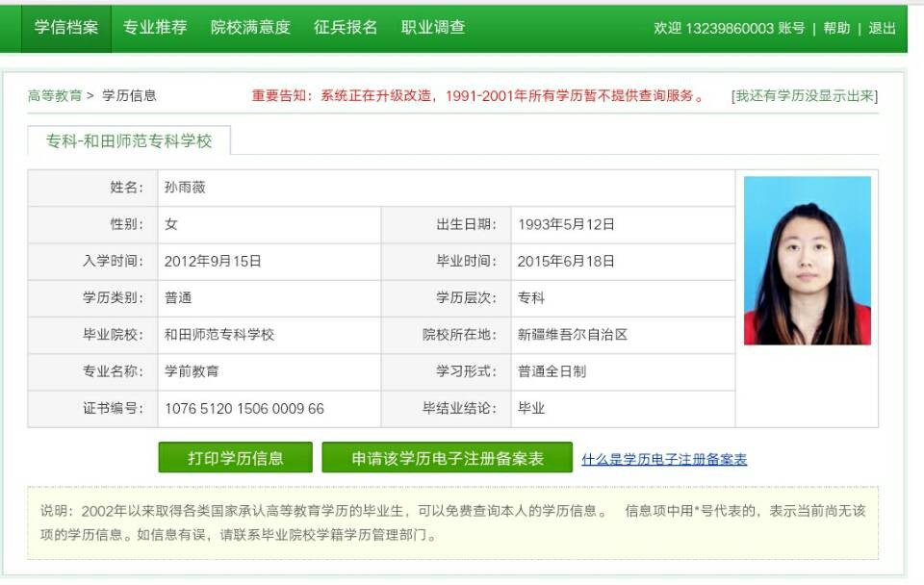This screenshot has height=585, width=924.
Task: Select the 专科-和田师范专科学校 tab
Action: [x=129, y=140]
